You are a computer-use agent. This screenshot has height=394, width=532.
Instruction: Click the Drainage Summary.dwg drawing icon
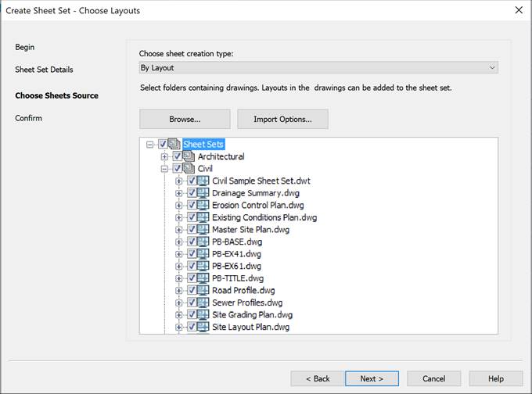pyautogui.click(x=203, y=193)
